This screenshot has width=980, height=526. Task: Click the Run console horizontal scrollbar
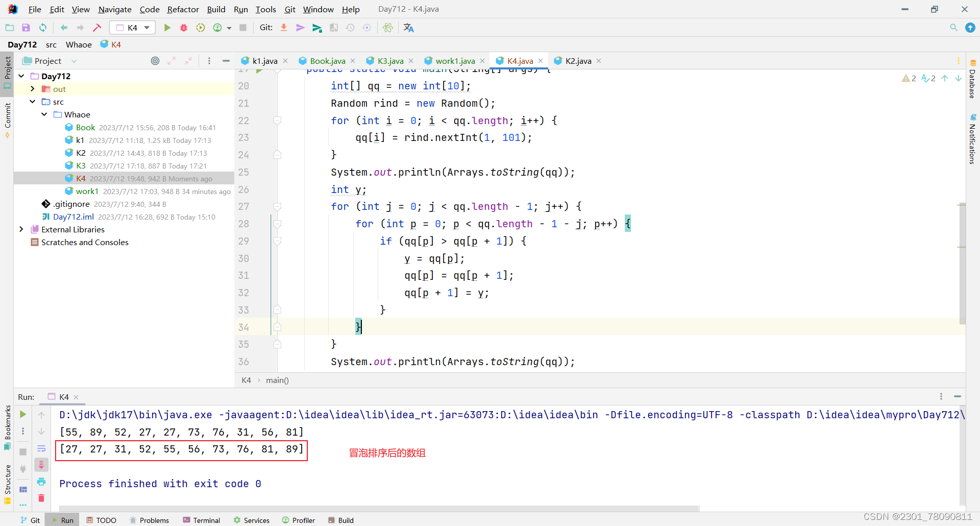pos(379,508)
